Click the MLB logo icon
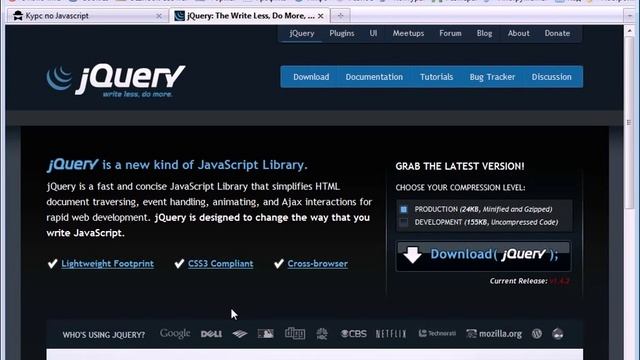This screenshot has height=360, width=640. [x=266, y=334]
